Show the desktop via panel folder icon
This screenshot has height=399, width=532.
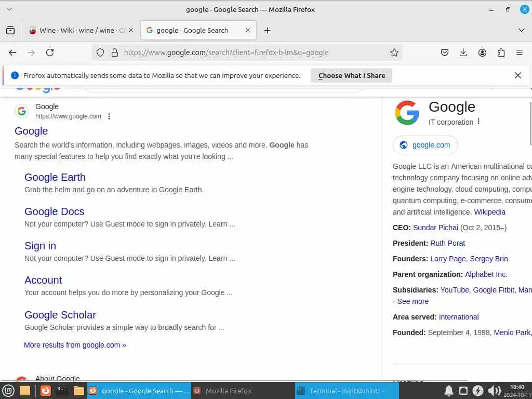click(25, 391)
